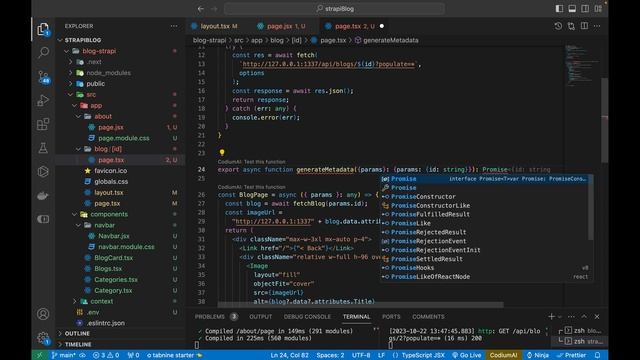The width and height of the screenshot is (640, 360).
Task: Open editor more actions ellipsis
Action: coord(597,26)
